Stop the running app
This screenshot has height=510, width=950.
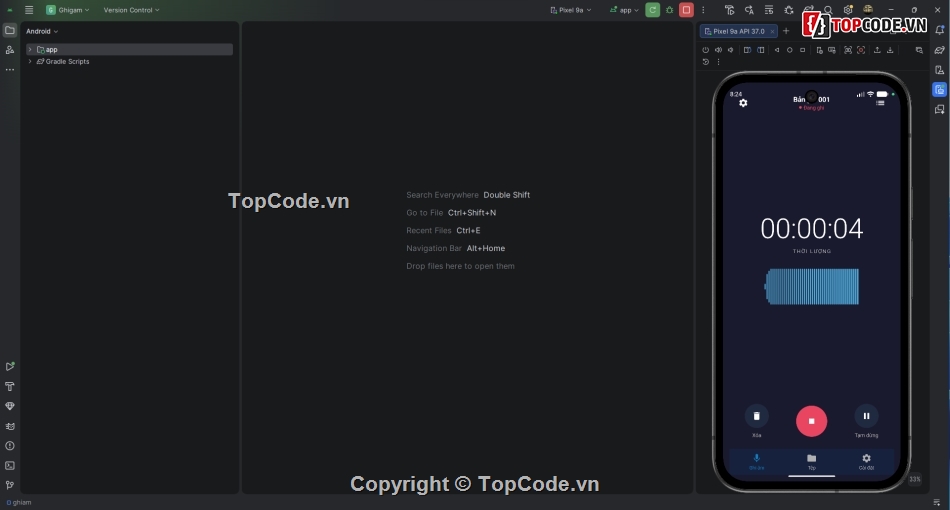point(686,10)
